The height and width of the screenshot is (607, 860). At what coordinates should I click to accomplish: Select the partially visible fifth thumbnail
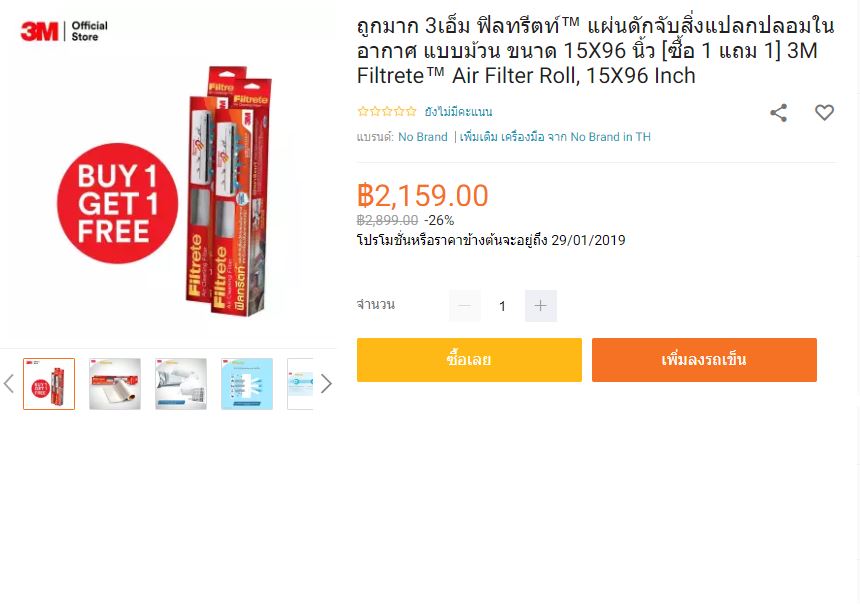click(300, 384)
